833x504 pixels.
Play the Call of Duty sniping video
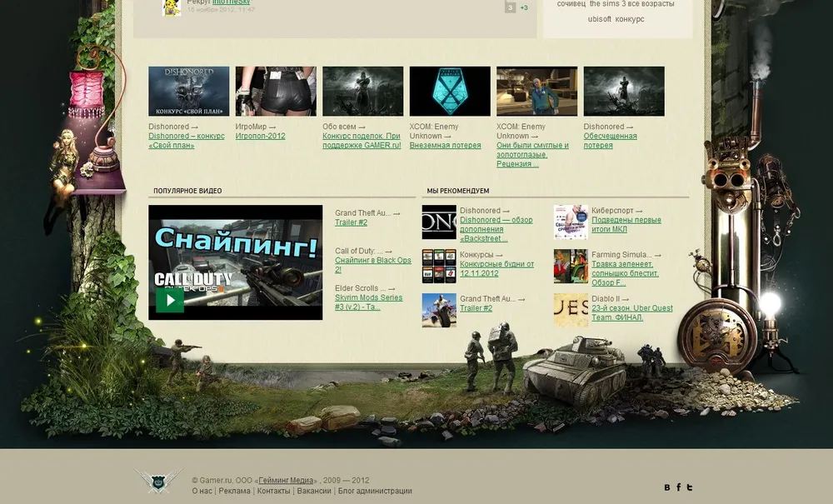[x=170, y=300]
